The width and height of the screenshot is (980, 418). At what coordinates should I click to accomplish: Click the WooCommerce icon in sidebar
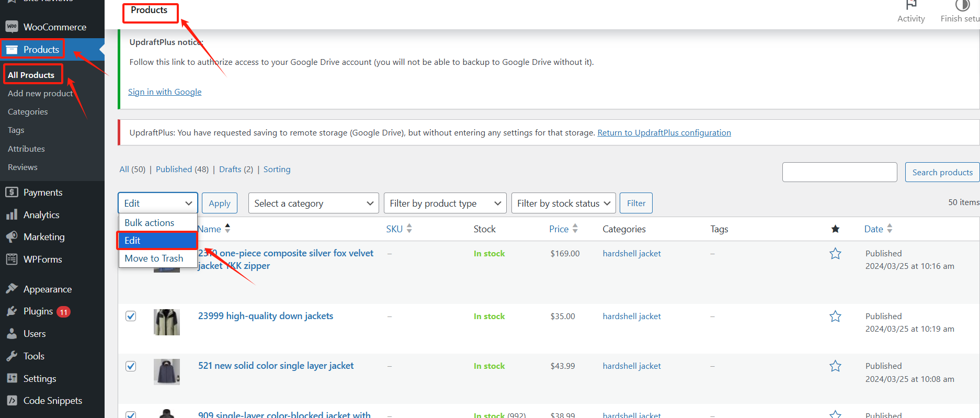click(12, 27)
